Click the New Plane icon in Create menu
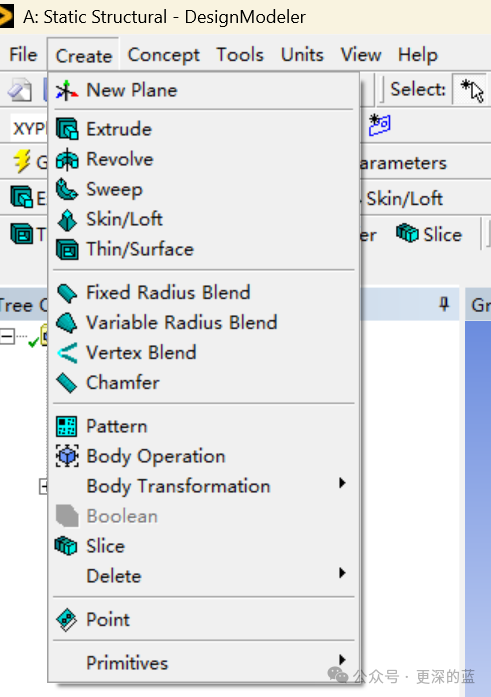This screenshot has height=697, width=491. point(67,90)
